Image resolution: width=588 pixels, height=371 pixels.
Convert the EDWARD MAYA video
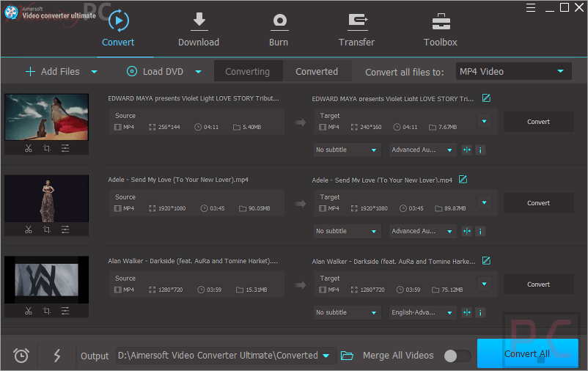click(x=538, y=122)
